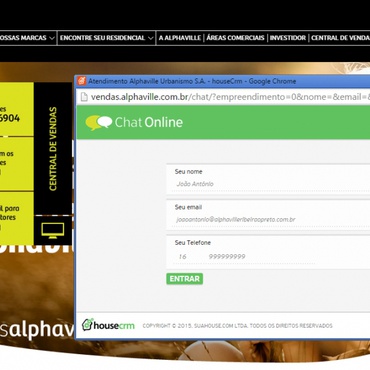Click the vendas.alphaville.com.br address bar URL

(230, 97)
